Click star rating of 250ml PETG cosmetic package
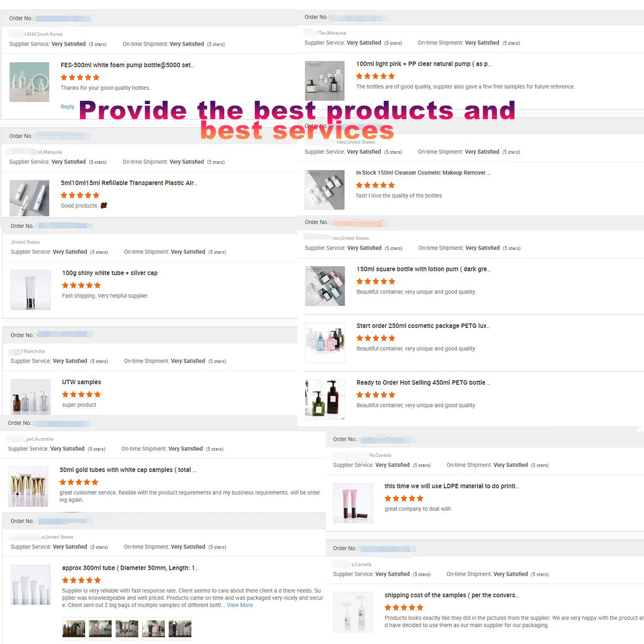Viewport: 644px width, 644px height. pos(376,338)
